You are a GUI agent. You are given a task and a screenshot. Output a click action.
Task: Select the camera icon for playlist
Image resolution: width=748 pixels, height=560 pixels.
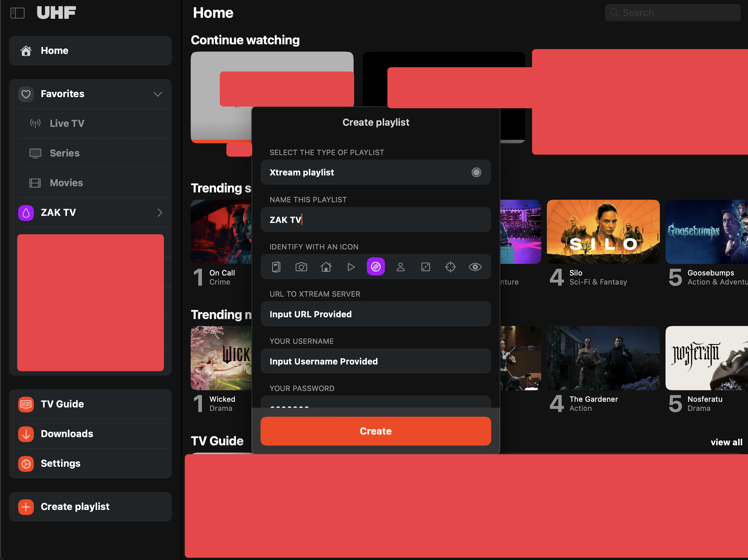click(x=301, y=267)
